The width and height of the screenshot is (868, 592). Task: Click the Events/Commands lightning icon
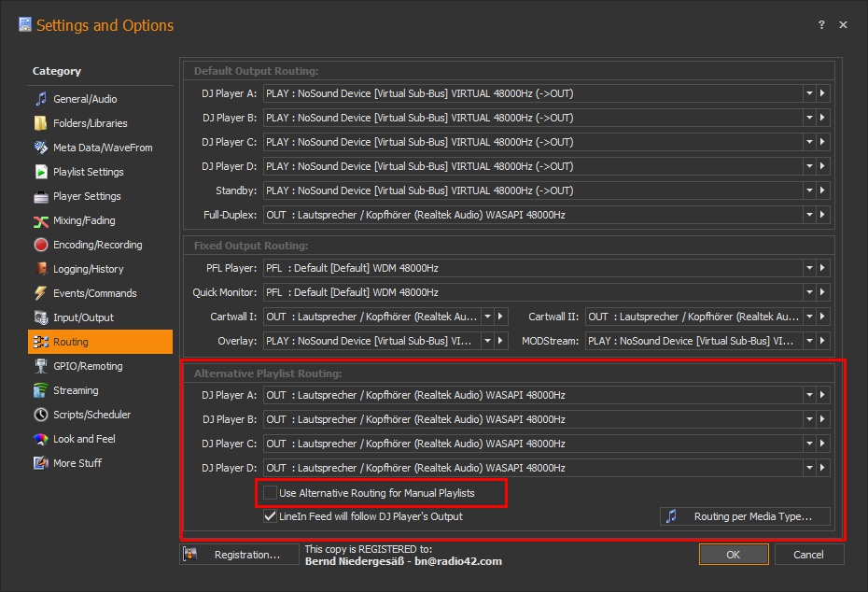point(41,293)
